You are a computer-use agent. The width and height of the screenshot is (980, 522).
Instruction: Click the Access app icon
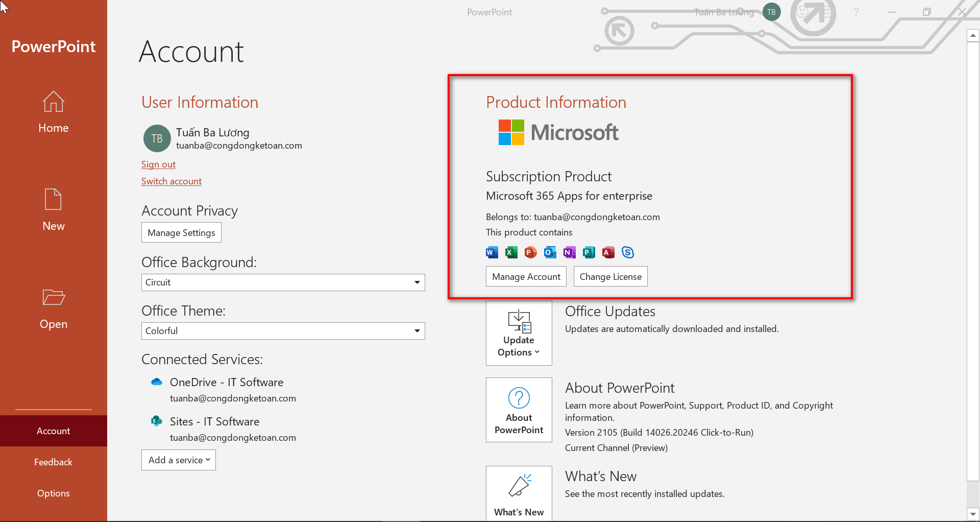click(x=608, y=252)
